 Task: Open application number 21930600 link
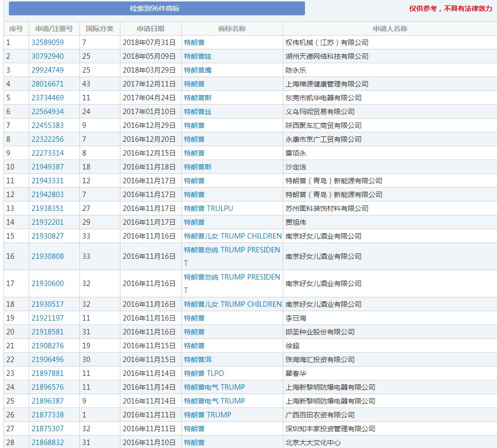(47, 284)
